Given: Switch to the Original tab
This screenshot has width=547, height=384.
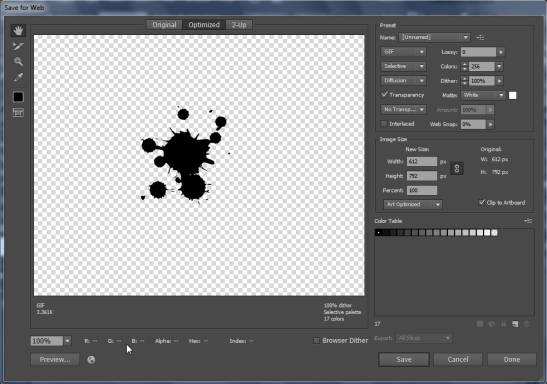Looking at the screenshot, I should click(x=164, y=25).
